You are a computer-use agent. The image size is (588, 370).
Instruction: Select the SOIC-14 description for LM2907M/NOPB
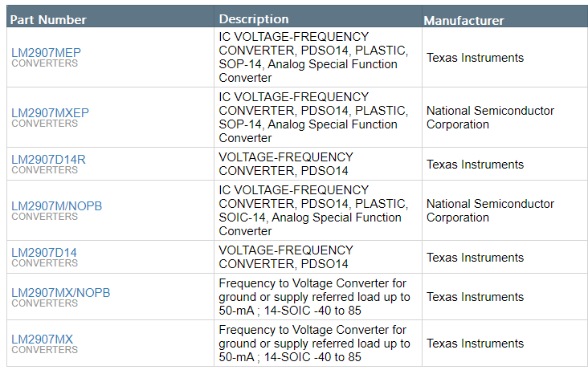click(313, 210)
